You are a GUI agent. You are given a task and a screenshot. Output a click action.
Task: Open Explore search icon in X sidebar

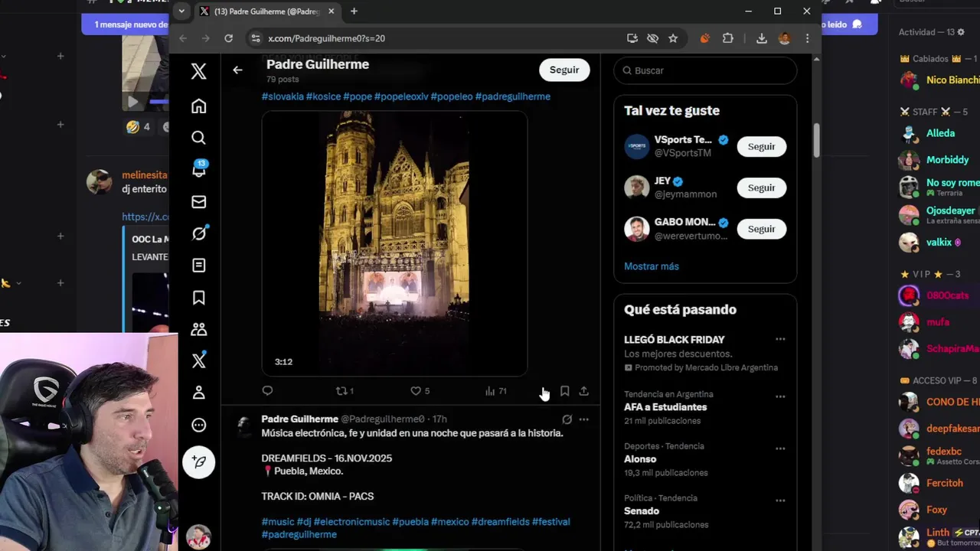coord(199,138)
